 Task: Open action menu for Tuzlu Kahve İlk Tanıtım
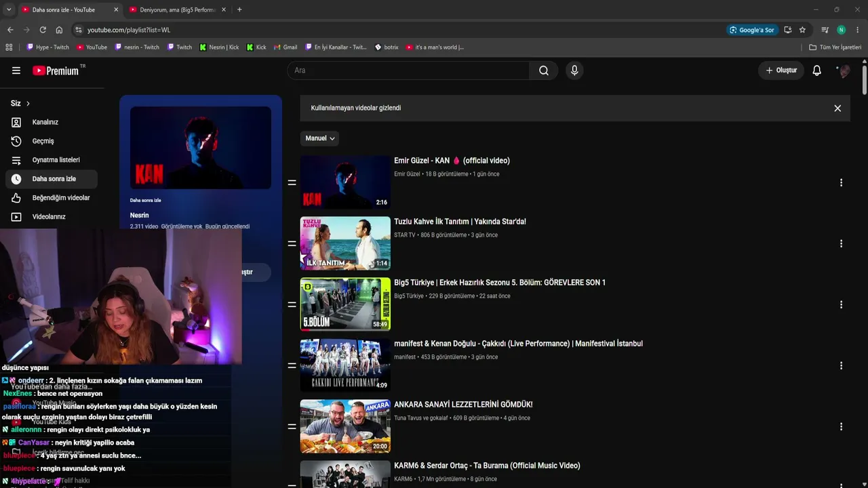pyautogui.click(x=841, y=243)
